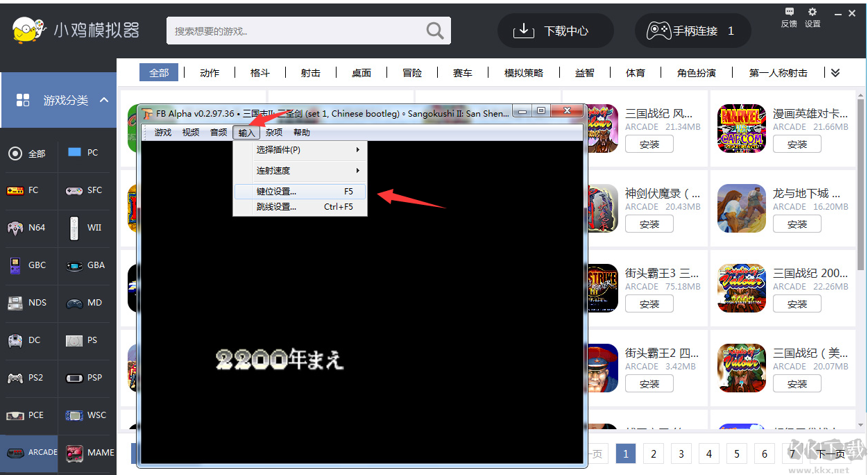Install 龙与地下城 game

[797, 224]
